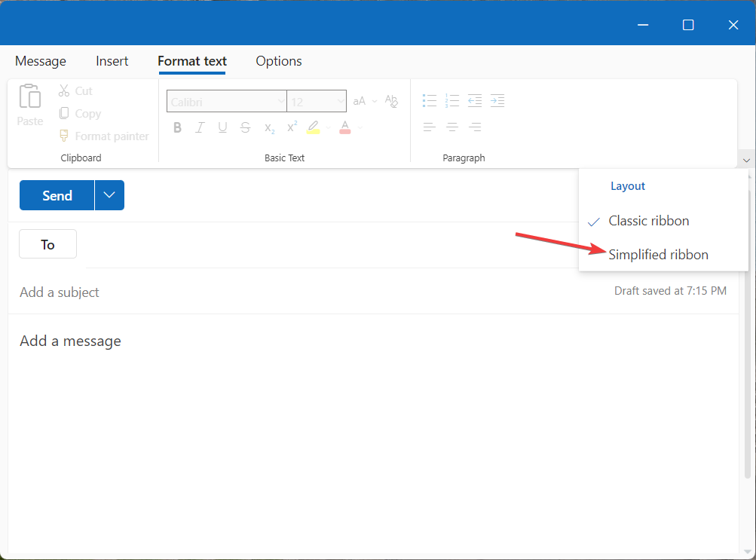Select the superscript option
This screenshot has height=560, width=756.
(291, 127)
